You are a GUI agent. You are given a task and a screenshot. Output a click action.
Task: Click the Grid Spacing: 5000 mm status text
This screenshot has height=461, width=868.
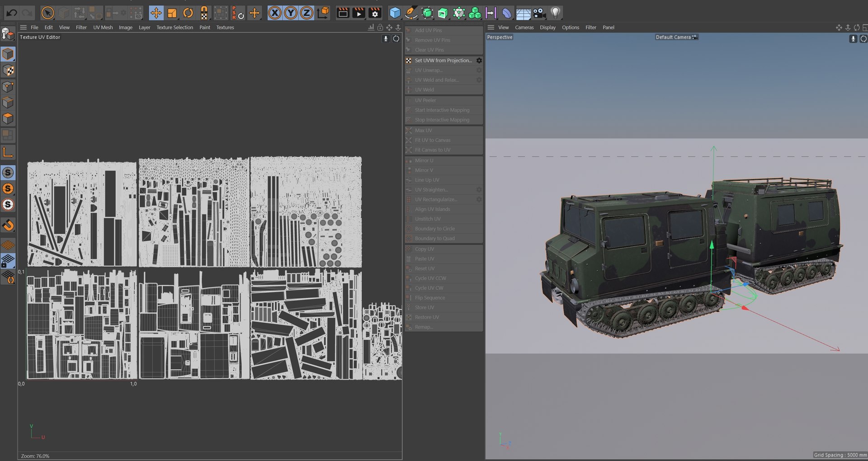point(840,455)
